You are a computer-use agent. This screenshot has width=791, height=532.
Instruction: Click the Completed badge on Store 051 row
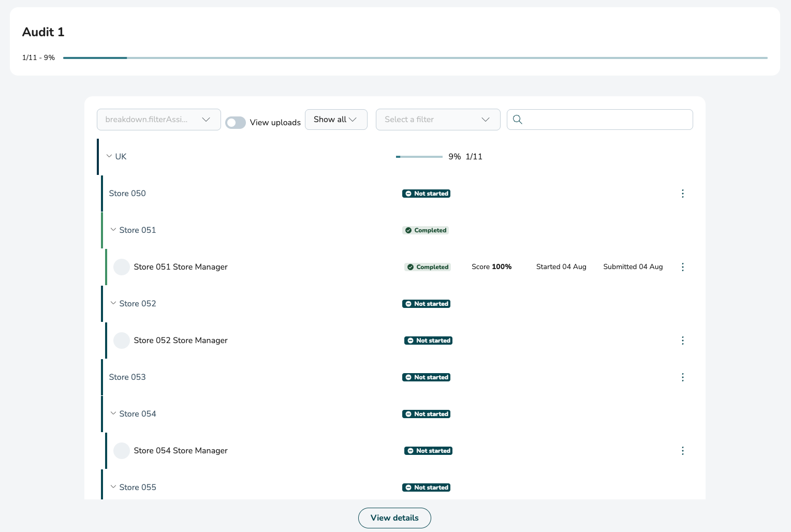426,230
